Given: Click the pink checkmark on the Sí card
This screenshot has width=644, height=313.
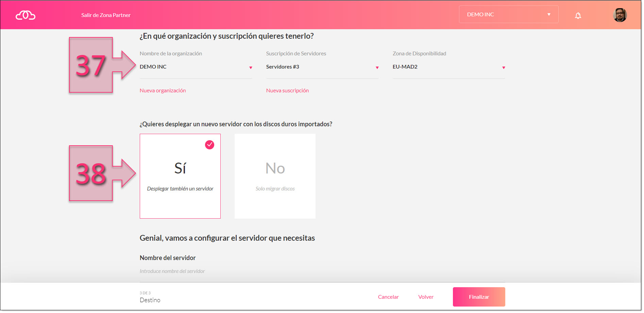Looking at the screenshot, I should point(209,145).
